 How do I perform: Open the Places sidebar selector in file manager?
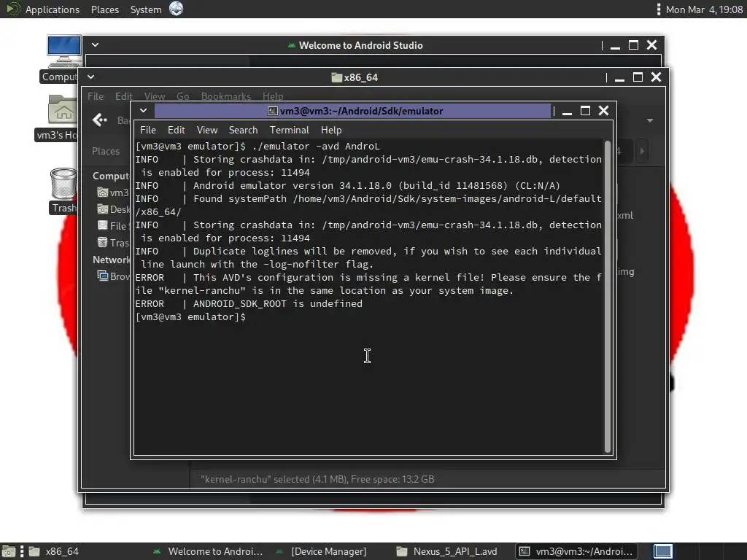click(x=106, y=151)
